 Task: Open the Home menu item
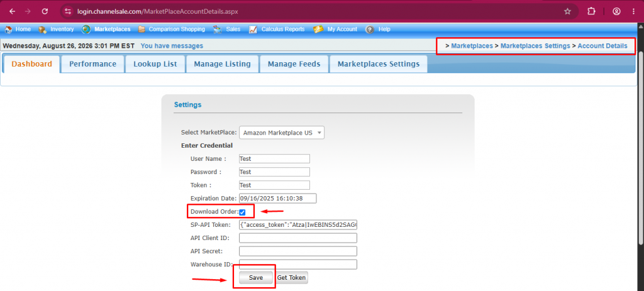click(x=23, y=29)
